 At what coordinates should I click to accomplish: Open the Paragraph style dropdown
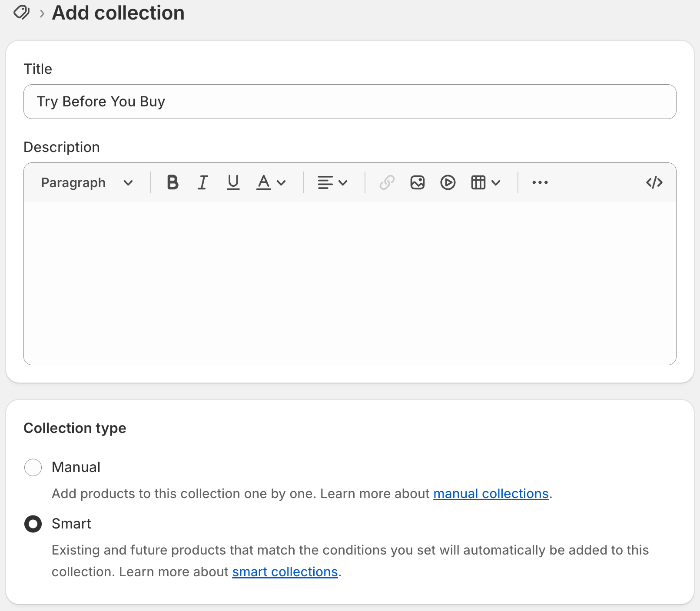point(87,182)
